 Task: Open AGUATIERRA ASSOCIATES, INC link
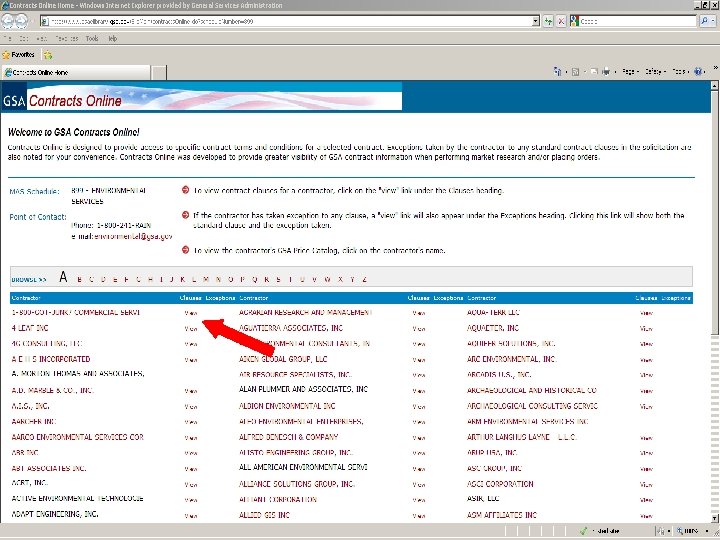click(291, 328)
